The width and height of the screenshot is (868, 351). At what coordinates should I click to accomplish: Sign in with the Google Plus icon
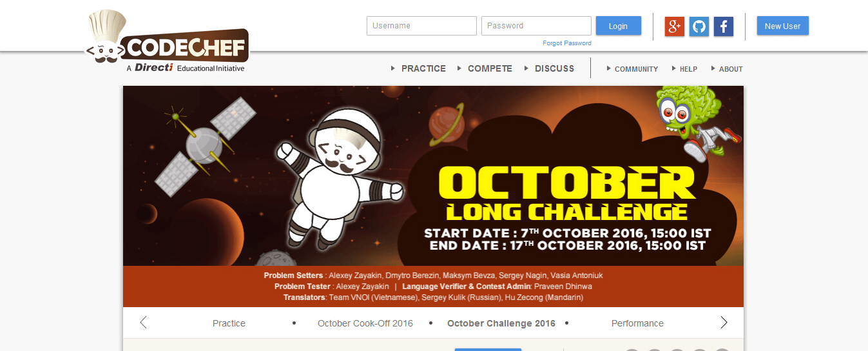pos(675,26)
